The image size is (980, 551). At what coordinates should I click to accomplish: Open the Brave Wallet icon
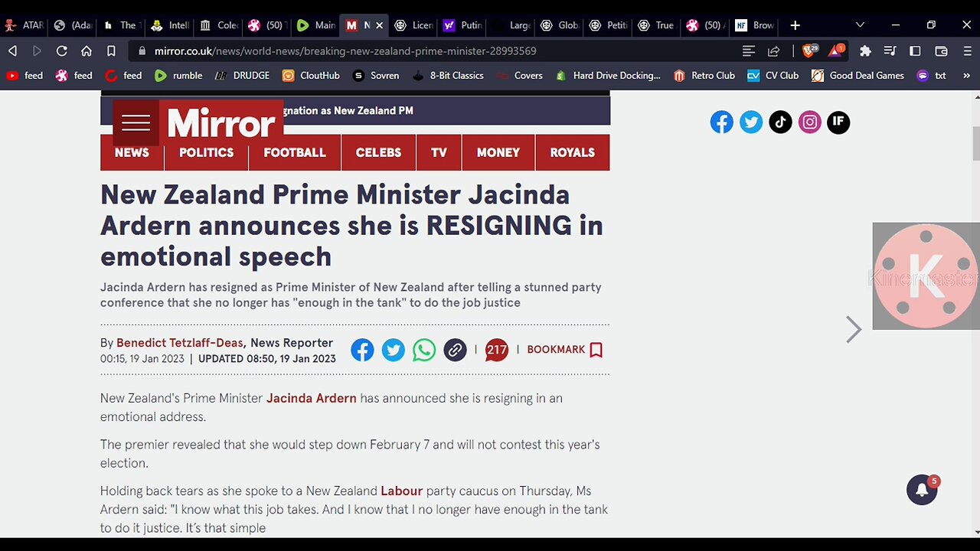click(x=942, y=51)
